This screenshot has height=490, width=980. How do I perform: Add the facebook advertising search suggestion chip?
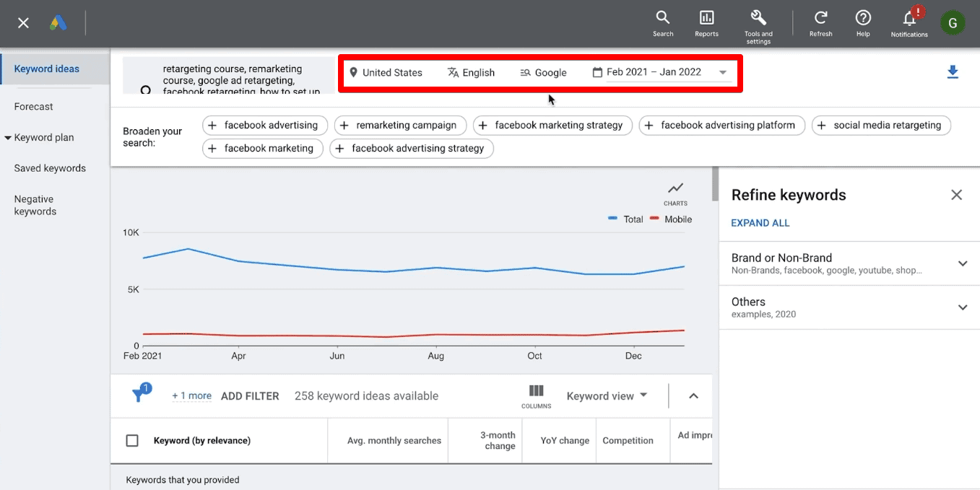tap(264, 125)
